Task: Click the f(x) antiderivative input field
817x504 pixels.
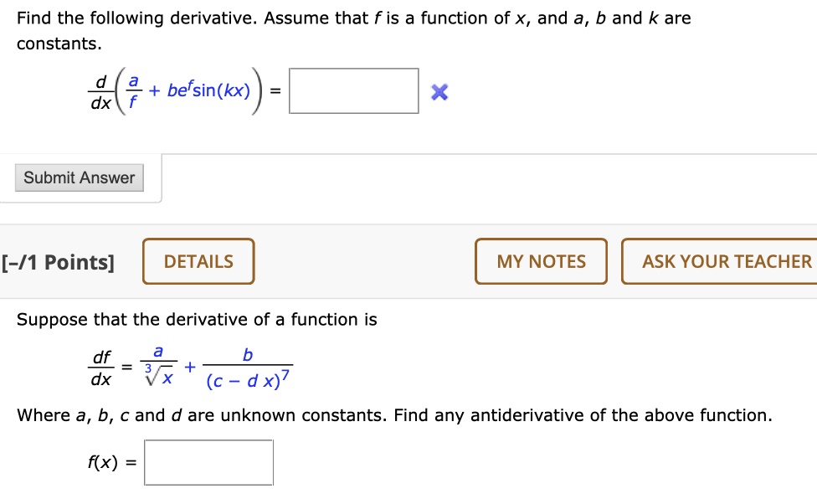Action: point(208,462)
